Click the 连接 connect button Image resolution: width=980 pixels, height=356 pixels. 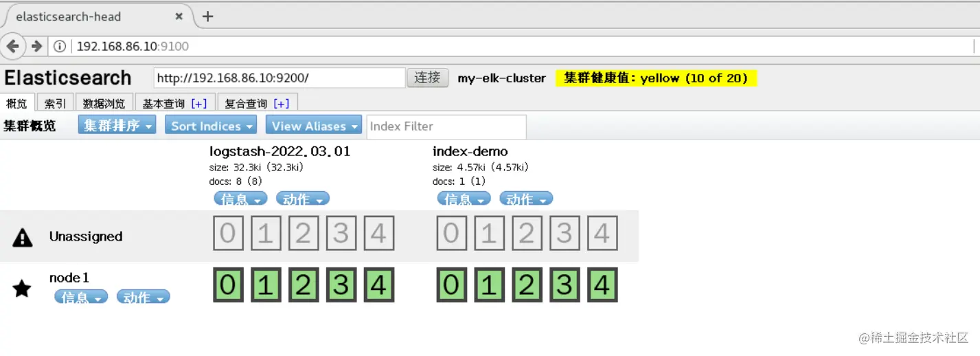428,78
